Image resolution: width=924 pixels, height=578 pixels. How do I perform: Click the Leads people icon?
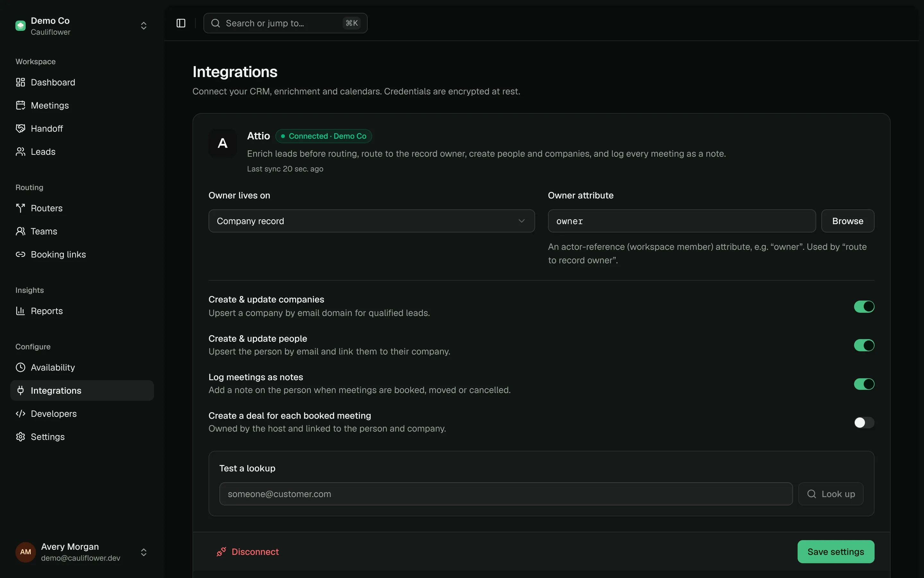21,152
